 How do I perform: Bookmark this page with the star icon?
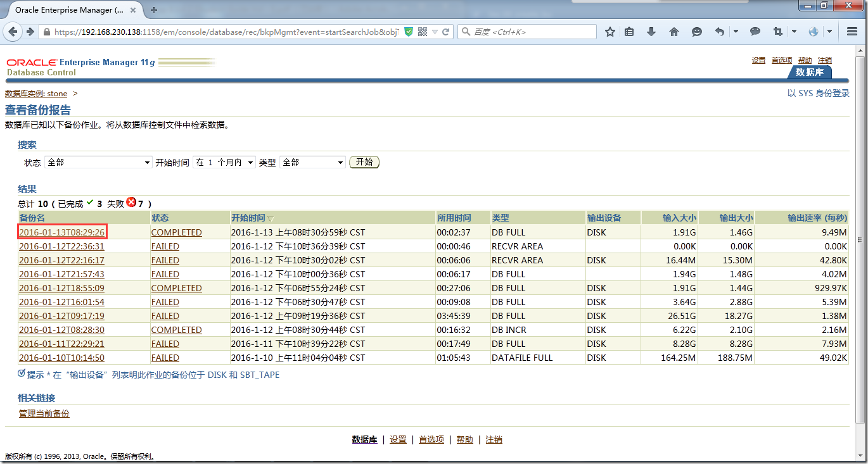(610, 32)
